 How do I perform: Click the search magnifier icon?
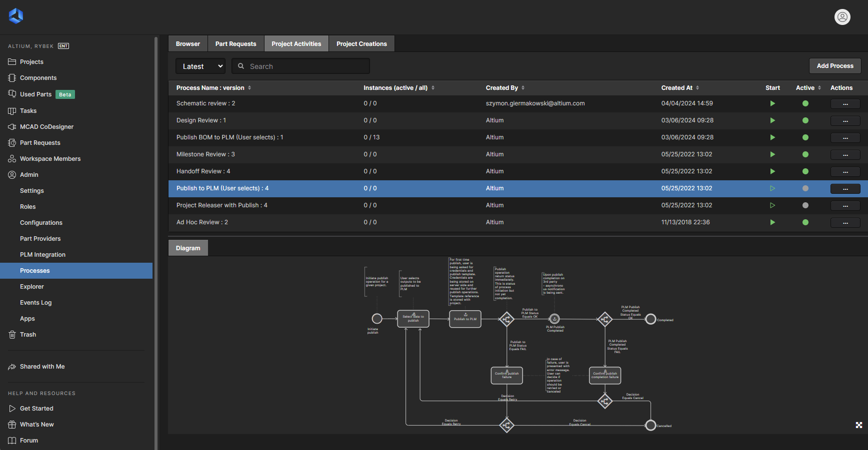[x=241, y=66]
